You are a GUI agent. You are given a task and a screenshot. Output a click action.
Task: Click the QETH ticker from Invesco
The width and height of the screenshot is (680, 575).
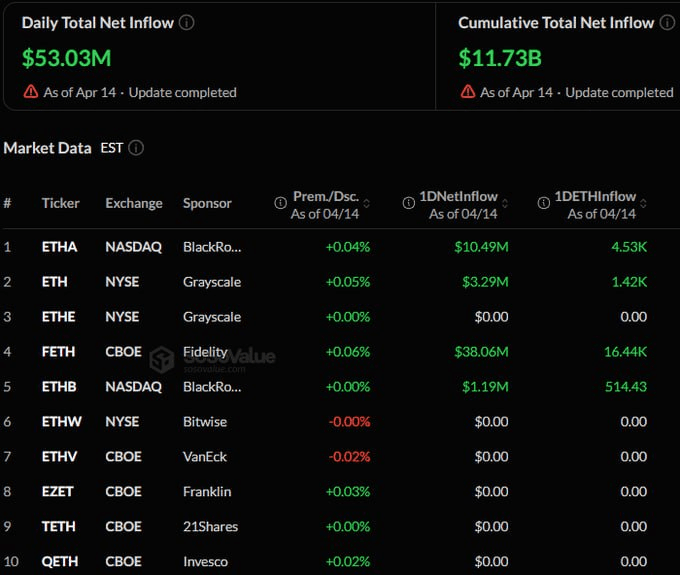coord(59,561)
